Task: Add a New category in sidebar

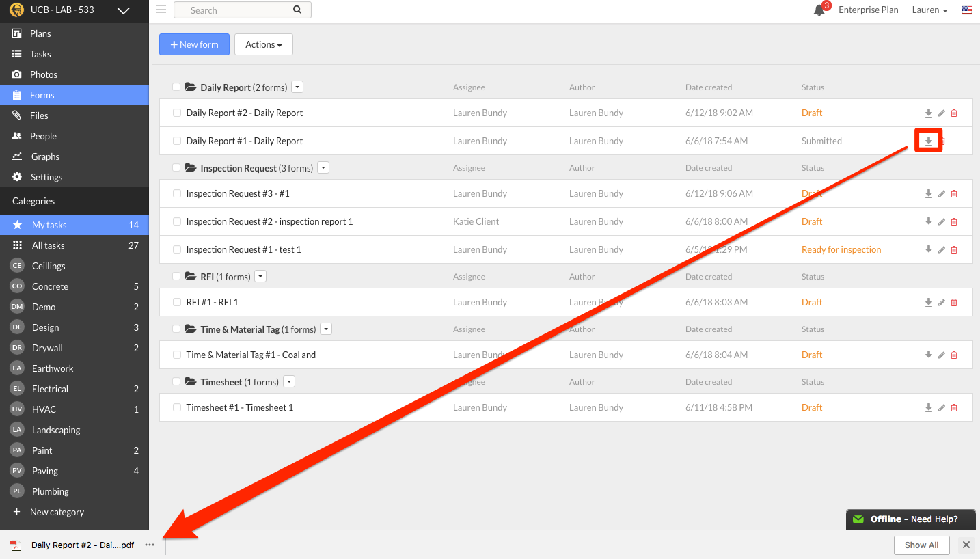Action: pyautogui.click(x=74, y=512)
